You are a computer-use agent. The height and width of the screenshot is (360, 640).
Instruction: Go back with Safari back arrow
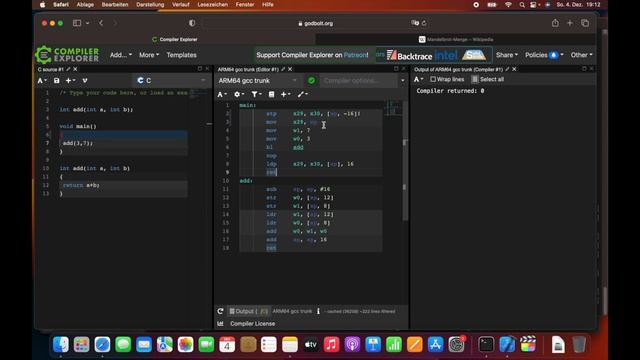(x=101, y=23)
